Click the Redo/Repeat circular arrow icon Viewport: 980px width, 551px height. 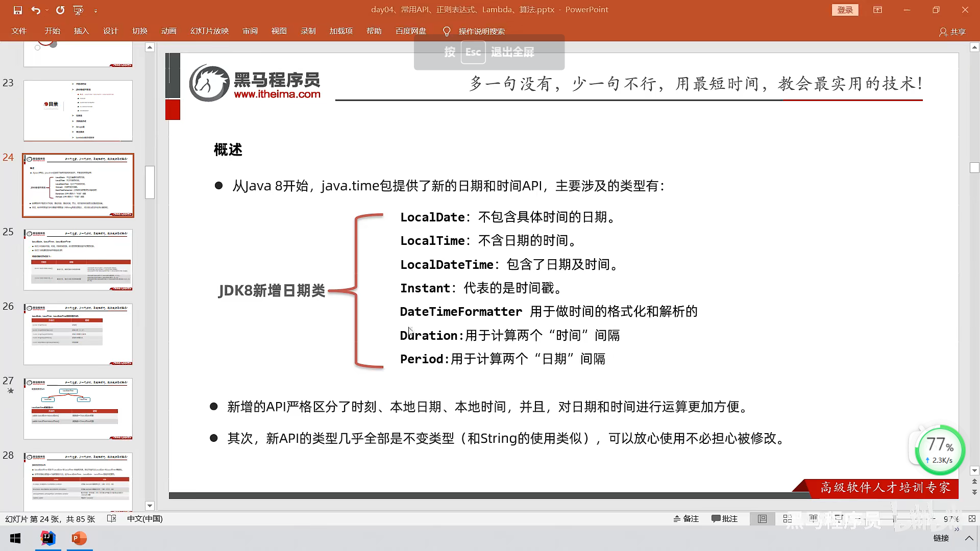[x=60, y=10]
